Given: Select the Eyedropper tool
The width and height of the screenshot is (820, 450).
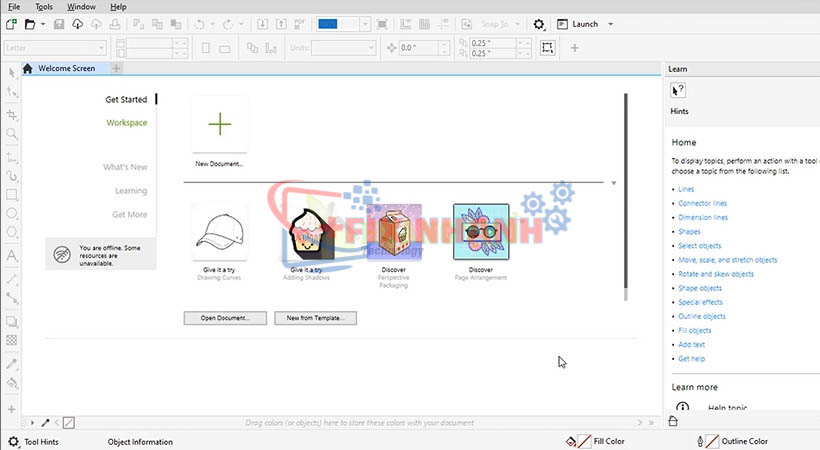Looking at the screenshot, I should click(x=12, y=364).
